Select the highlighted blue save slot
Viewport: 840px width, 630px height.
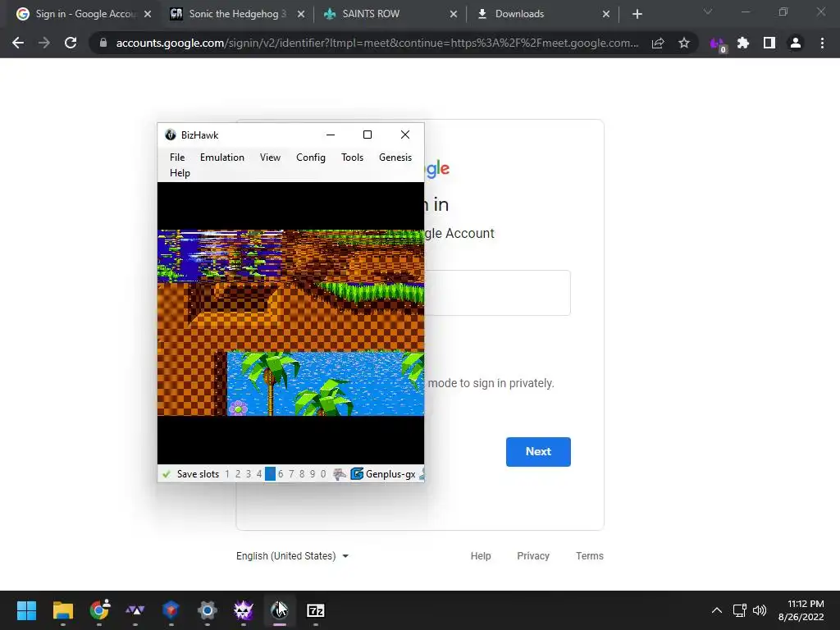tap(270, 473)
